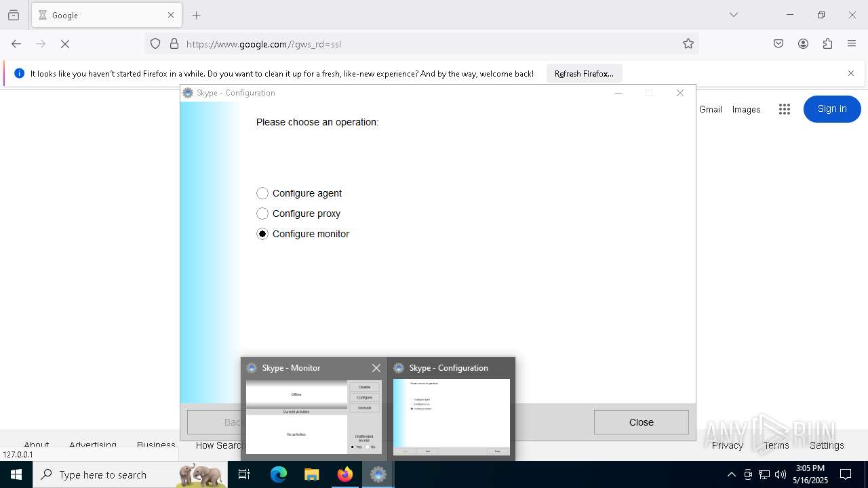
Task: Click the taskbar search box
Action: pyautogui.click(x=130, y=474)
